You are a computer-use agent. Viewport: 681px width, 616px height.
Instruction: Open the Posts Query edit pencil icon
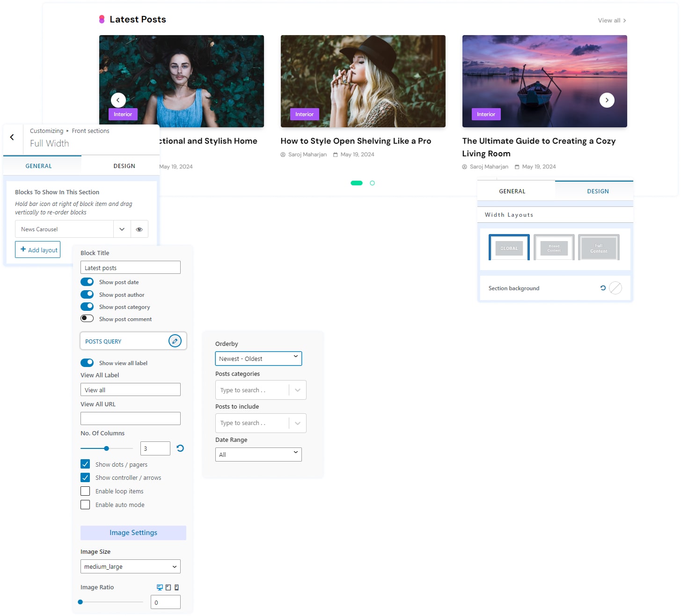tap(175, 341)
